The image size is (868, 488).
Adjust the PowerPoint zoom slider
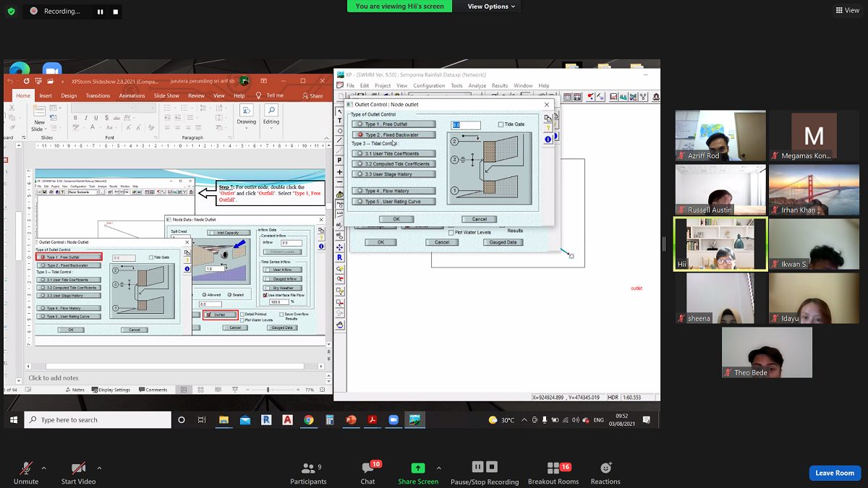click(268, 390)
